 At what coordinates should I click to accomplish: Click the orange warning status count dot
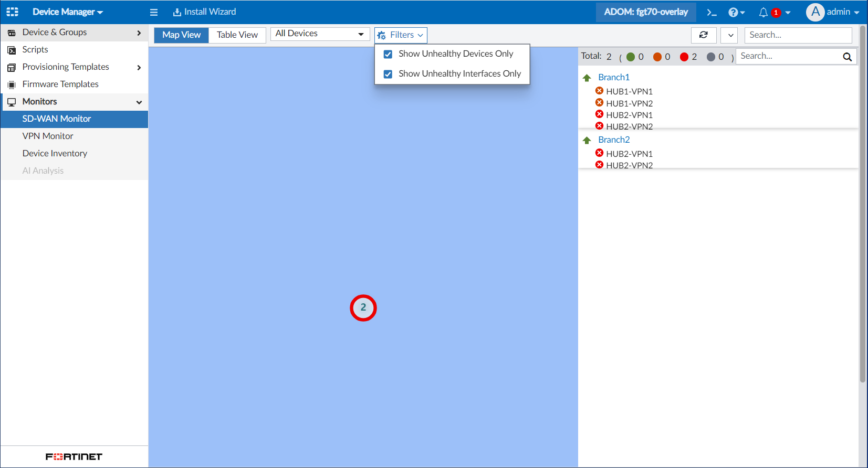pyautogui.click(x=657, y=57)
